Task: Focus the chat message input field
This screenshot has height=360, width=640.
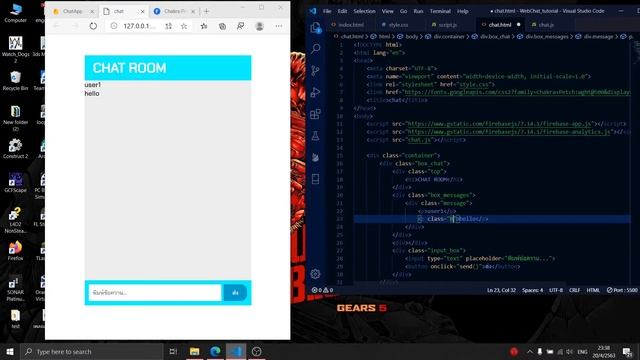Action: 155,293
